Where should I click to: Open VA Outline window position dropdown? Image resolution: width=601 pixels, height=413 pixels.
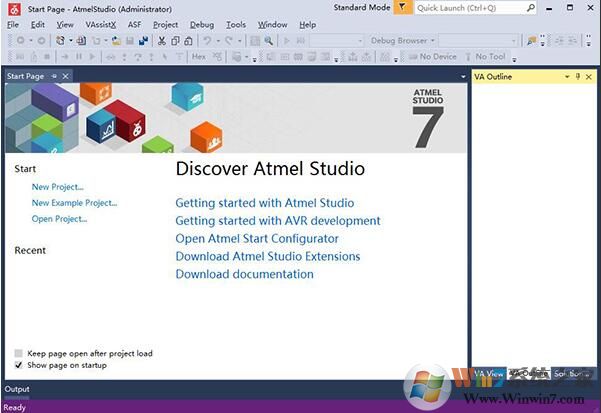click(x=567, y=77)
